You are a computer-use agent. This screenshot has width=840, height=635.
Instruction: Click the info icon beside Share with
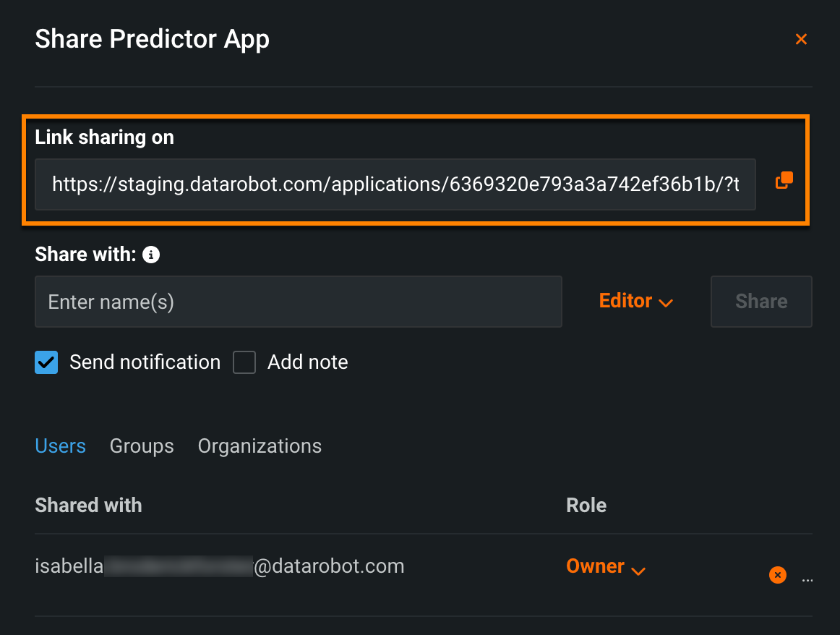151,255
